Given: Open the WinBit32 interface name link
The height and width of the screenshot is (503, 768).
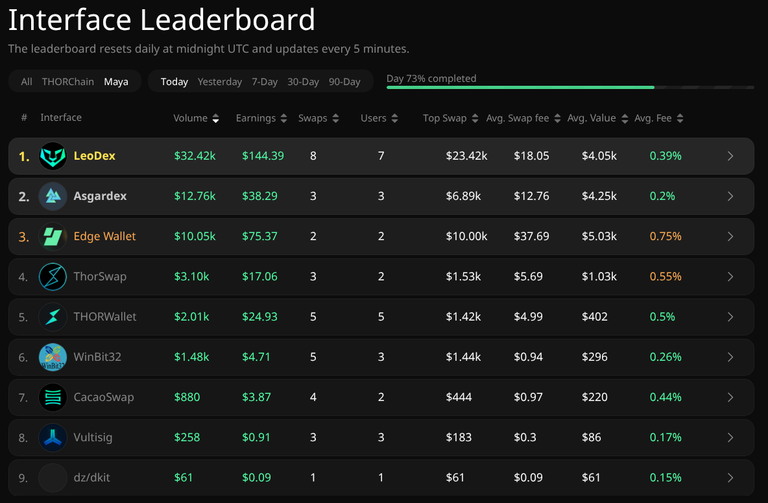Looking at the screenshot, I should pyautogui.click(x=97, y=357).
